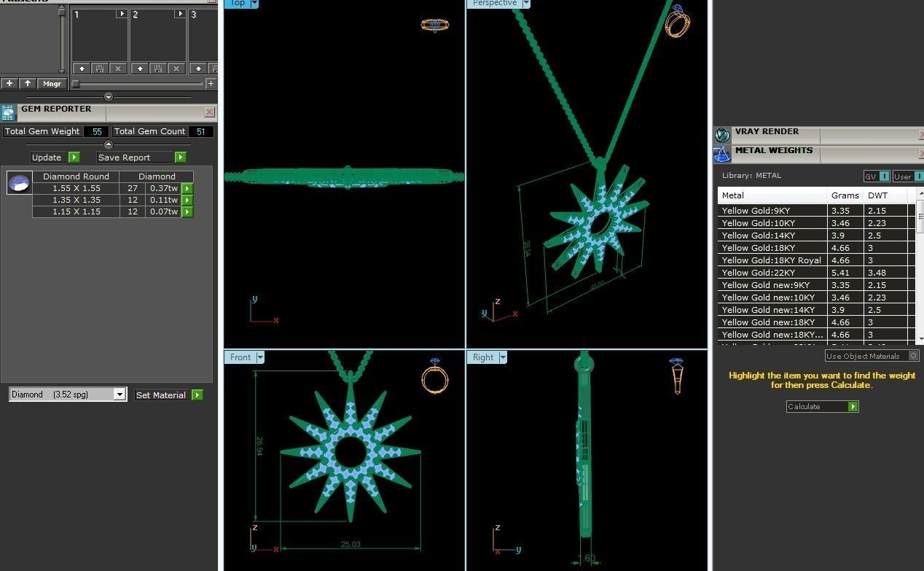Open the Diamond (3.52 spg) material dropdown
This screenshot has height=571, width=924.
pyautogui.click(x=68, y=395)
